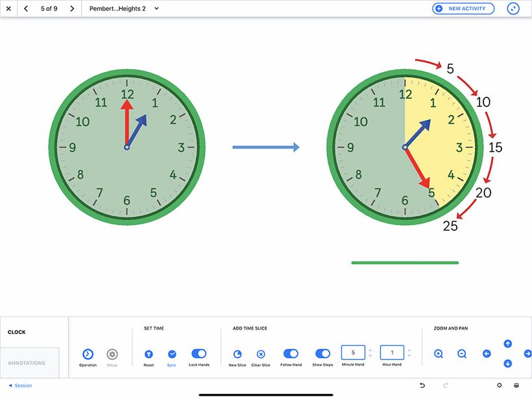Image resolution: width=532 pixels, height=399 pixels.
Task: Create a New Slice on the clock
Action: tap(237, 356)
